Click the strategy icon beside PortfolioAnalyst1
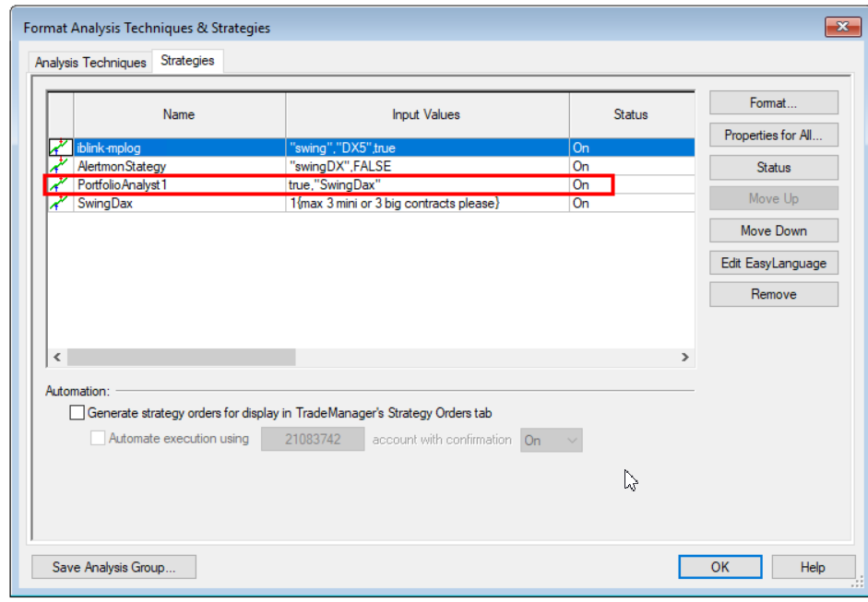 pyautogui.click(x=60, y=184)
